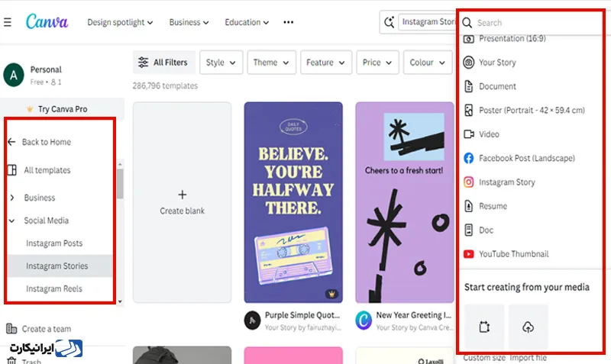Click the Your Story icon

[x=469, y=63]
